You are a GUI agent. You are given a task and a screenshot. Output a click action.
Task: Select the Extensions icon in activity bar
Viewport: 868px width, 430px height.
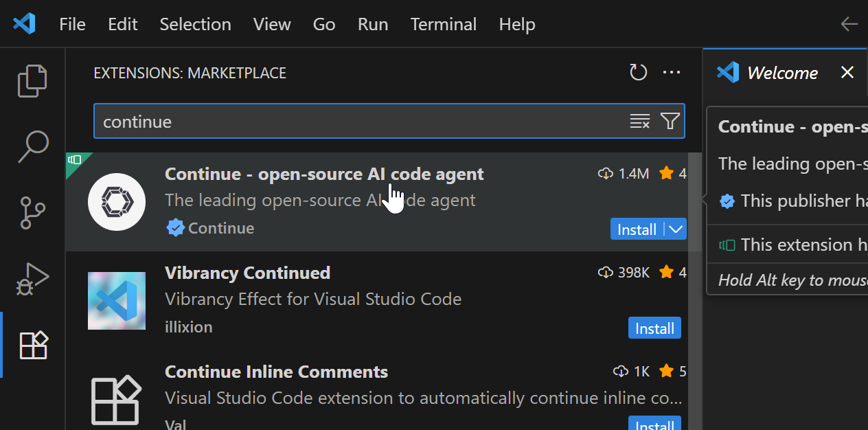click(32, 344)
